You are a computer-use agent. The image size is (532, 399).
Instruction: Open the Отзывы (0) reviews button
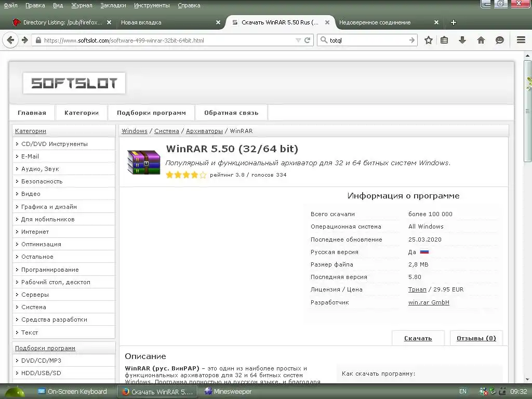point(476,338)
